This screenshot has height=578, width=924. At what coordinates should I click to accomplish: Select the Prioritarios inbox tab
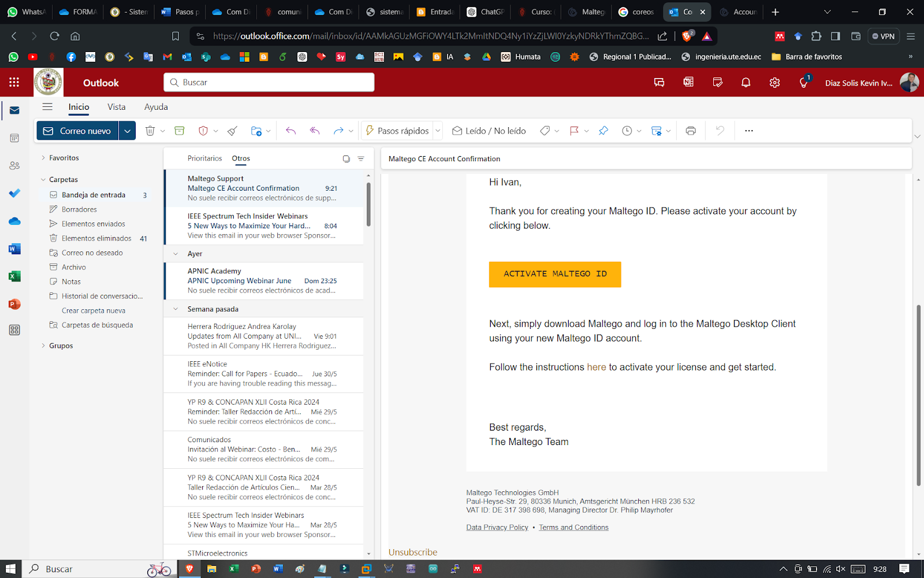pyautogui.click(x=204, y=158)
